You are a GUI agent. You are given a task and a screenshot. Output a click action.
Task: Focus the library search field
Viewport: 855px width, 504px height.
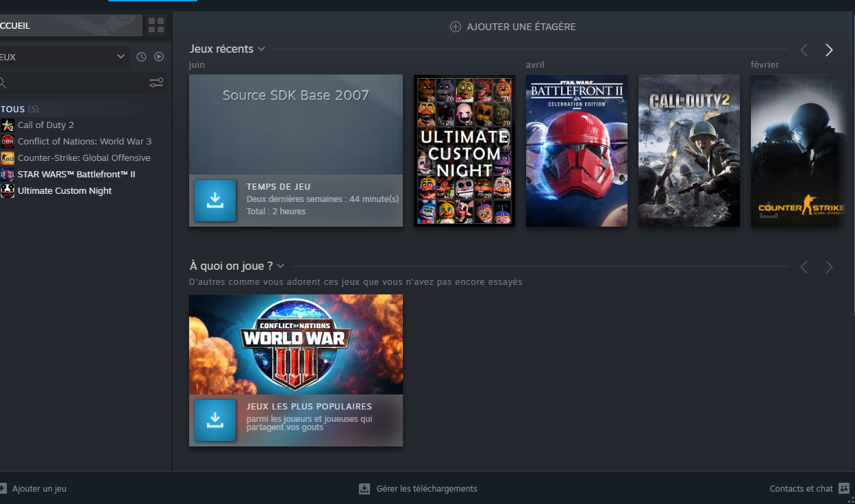point(73,83)
